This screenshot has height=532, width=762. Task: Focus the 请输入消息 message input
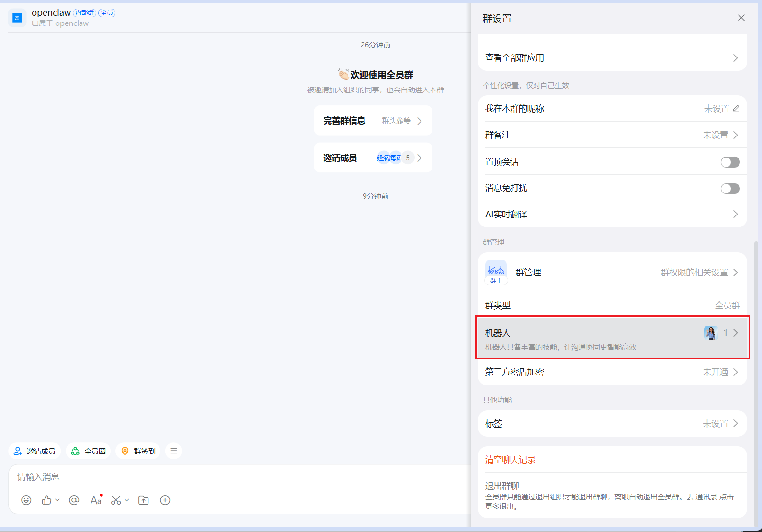(239, 477)
